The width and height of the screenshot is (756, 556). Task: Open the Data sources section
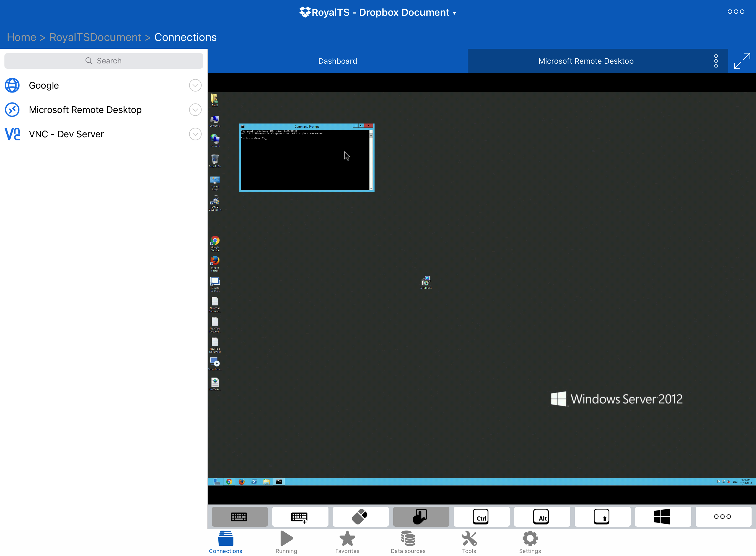[x=408, y=542]
